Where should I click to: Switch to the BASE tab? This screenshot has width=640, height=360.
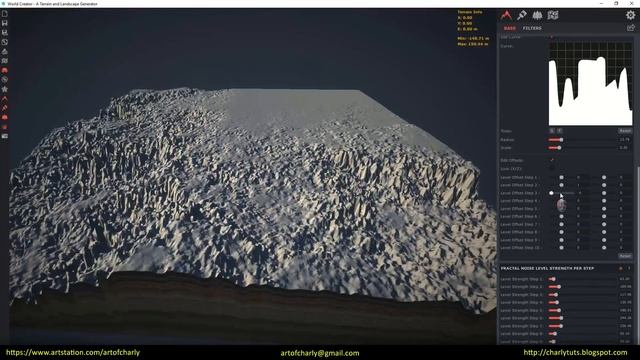(x=509, y=28)
